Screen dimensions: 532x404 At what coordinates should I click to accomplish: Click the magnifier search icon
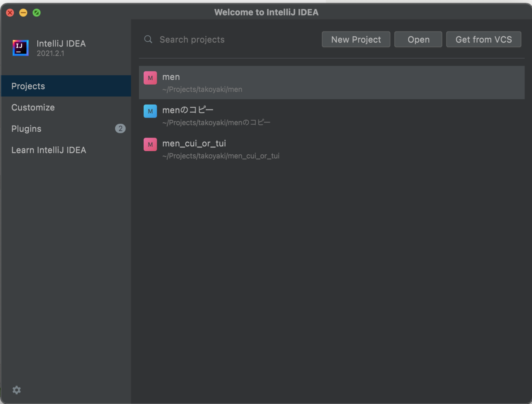coord(148,39)
